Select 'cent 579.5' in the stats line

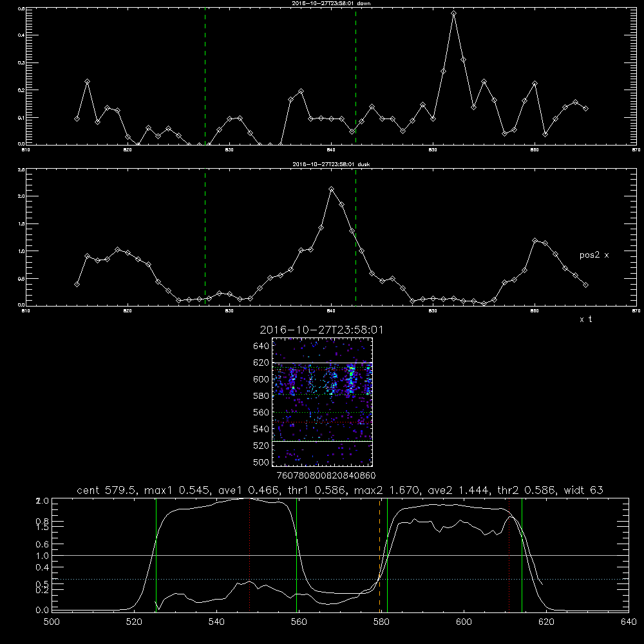click(107, 490)
